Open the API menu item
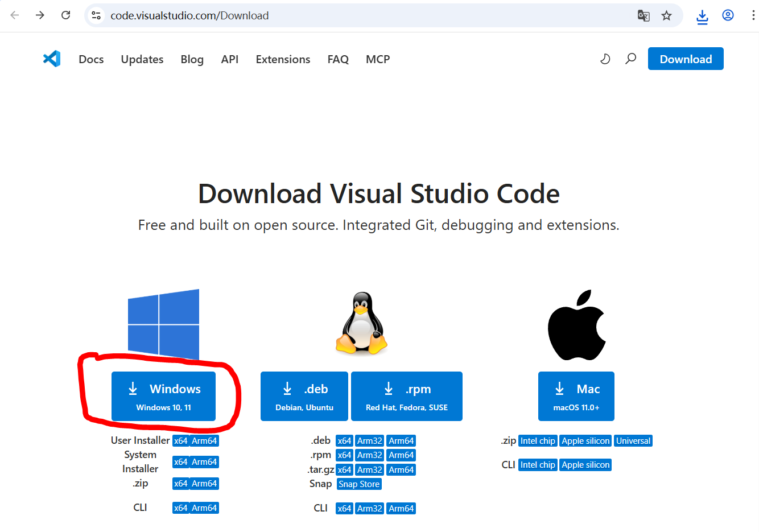The image size is (759, 532). click(230, 59)
